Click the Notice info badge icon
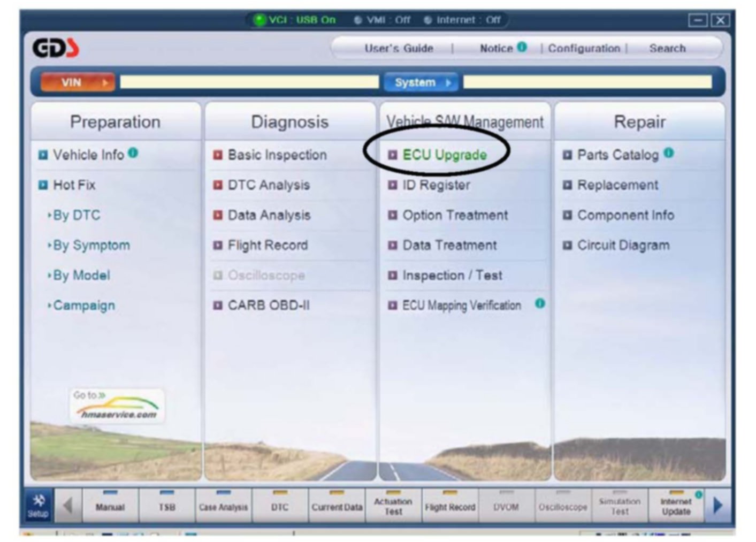This screenshot has width=756, height=542. tap(522, 47)
